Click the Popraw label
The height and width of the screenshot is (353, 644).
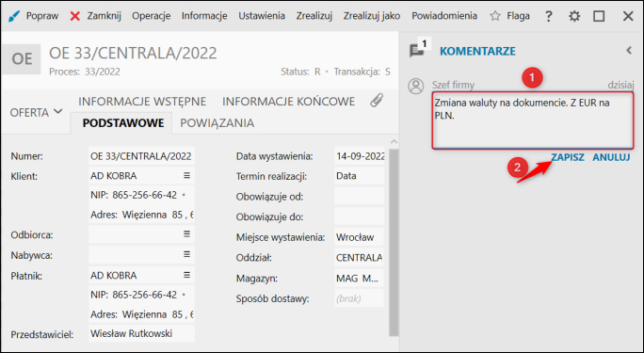(42, 16)
